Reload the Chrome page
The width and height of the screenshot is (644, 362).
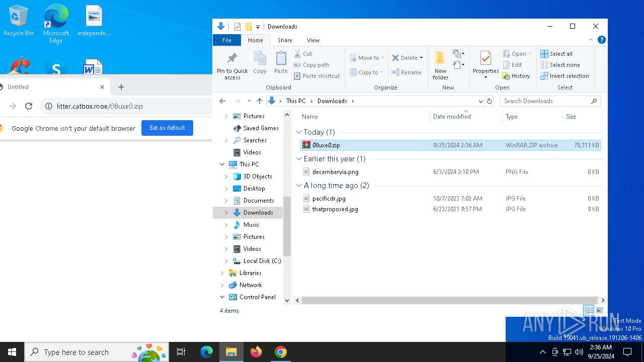[x=29, y=106]
